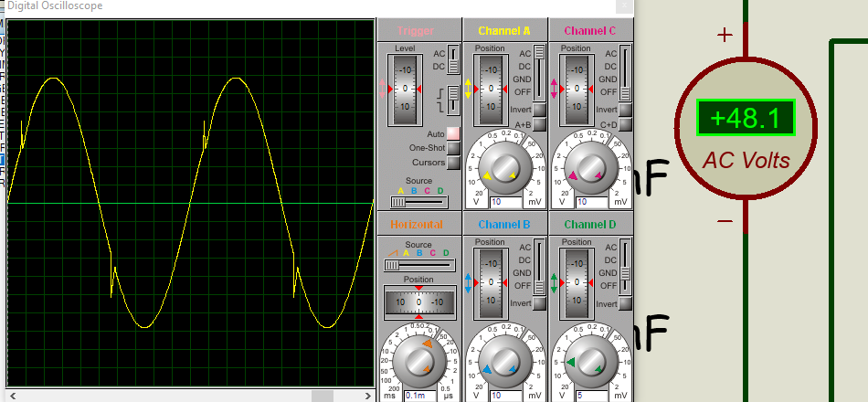Toggle the Cursors button
This screenshot has height=402, width=868.
[x=452, y=163]
